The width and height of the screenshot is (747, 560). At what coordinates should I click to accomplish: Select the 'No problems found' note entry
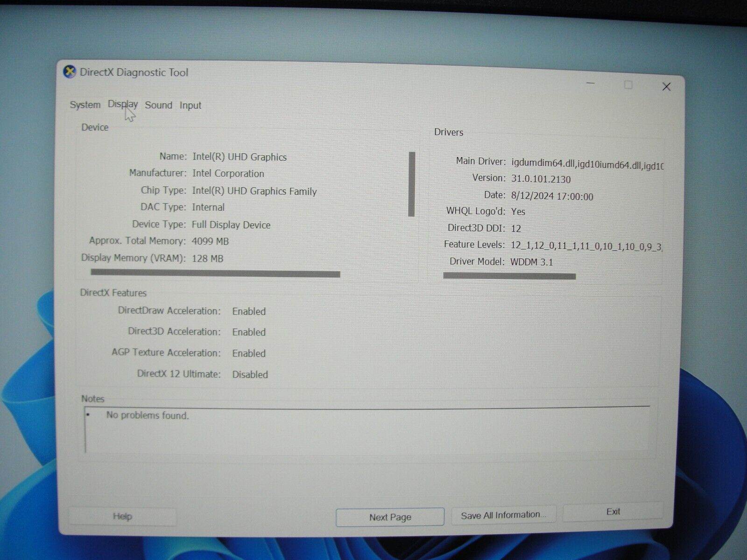148,415
